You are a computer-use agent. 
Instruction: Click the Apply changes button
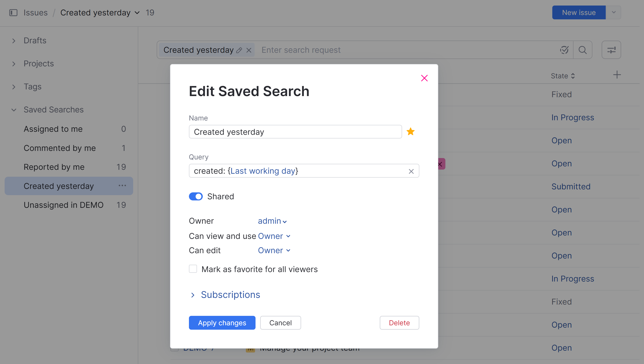pyautogui.click(x=222, y=323)
